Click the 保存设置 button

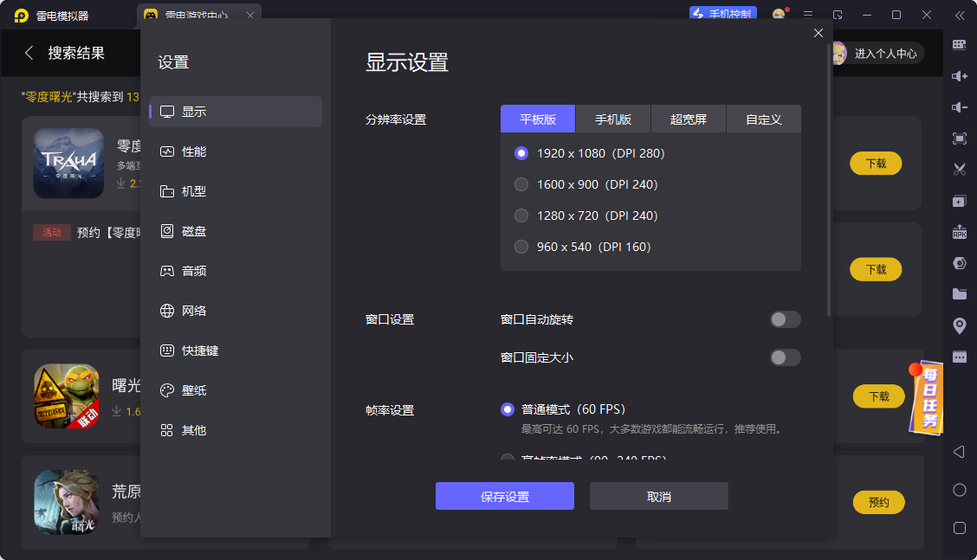[x=505, y=496]
